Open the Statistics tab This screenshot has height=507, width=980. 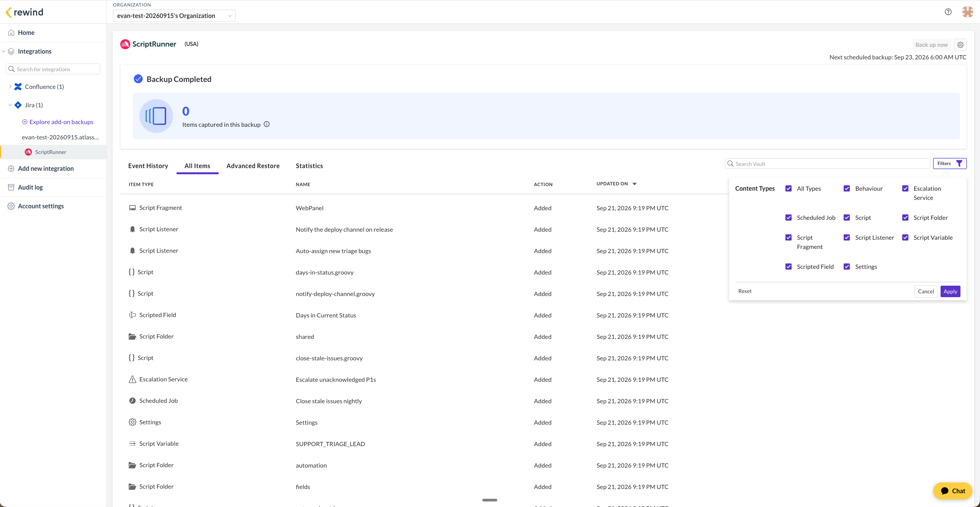309,166
